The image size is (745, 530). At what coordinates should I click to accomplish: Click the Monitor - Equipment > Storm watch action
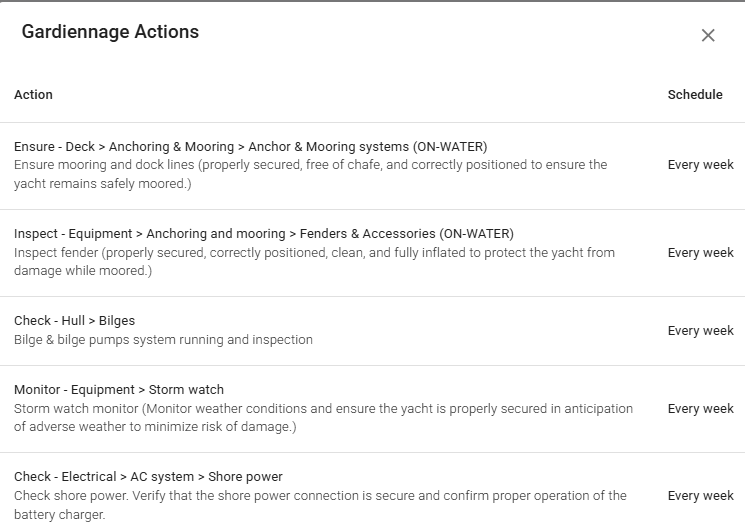pos(118,390)
